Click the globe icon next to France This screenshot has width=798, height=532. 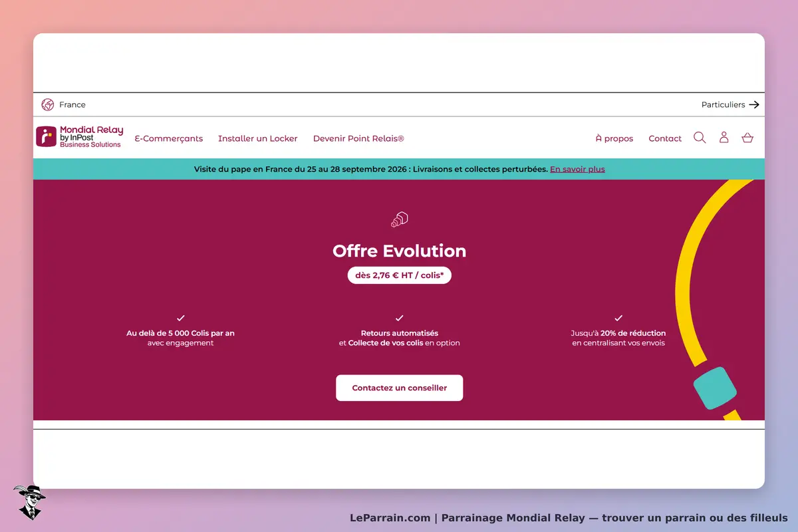tap(47, 104)
